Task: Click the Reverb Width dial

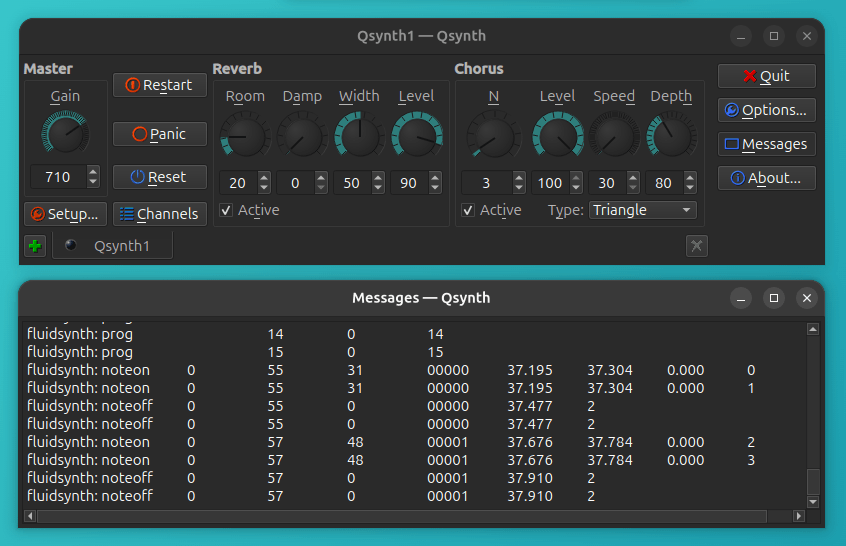Action: click(359, 134)
